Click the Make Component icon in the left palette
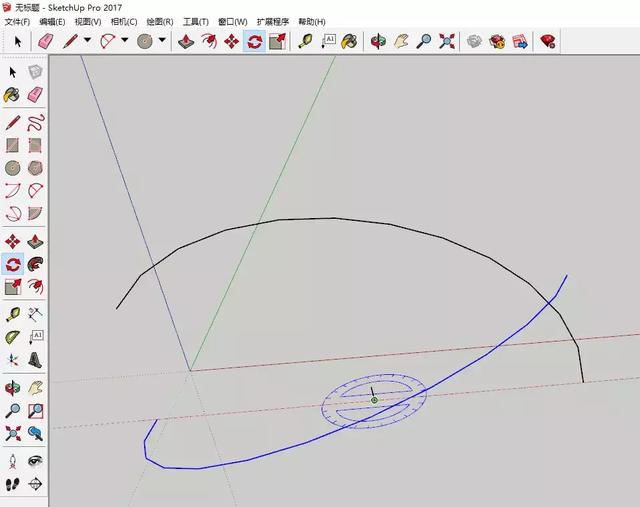 pos(35,72)
